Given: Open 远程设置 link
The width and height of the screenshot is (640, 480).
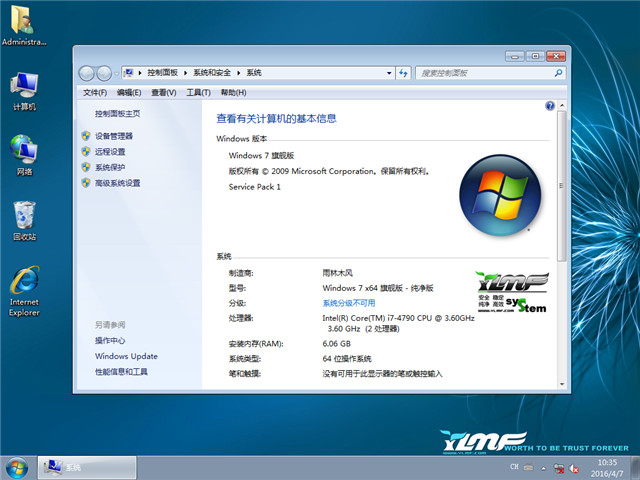Looking at the screenshot, I should [110, 152].
